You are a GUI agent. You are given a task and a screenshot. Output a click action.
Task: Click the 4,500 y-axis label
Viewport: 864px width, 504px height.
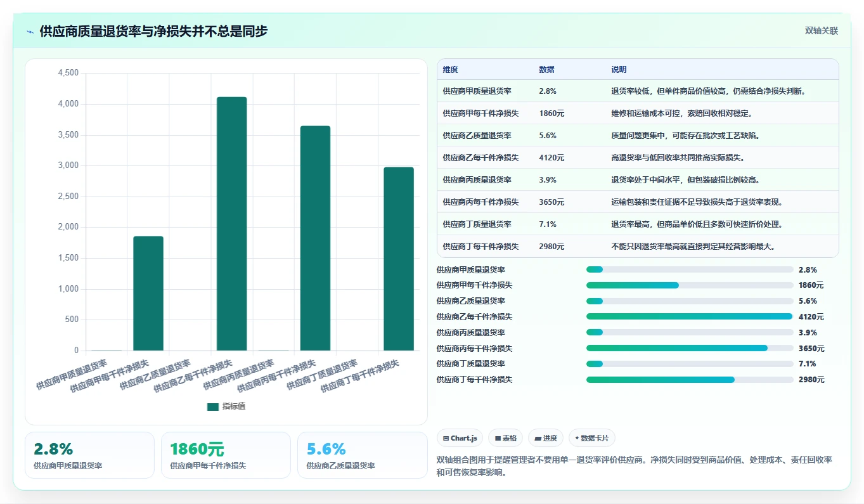(68, 74)
